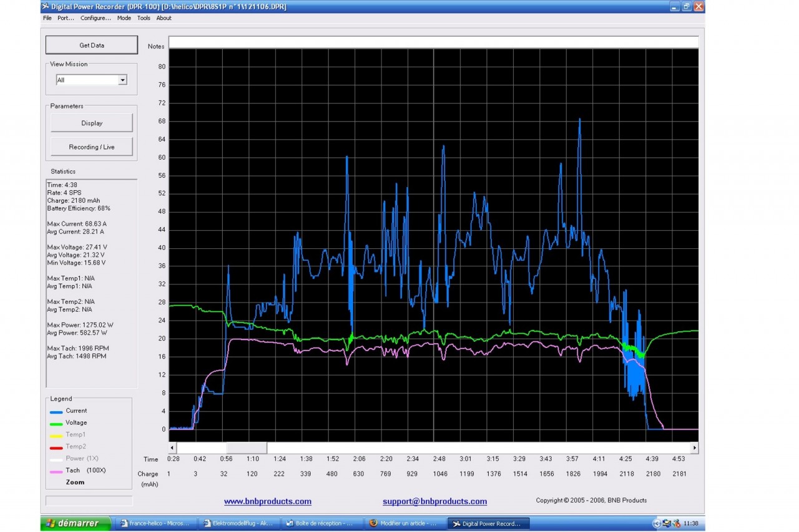Click the 'Rate: 4 SPS' statistic
This screenshot has height=532, width=799.
click(x=64, y=193)
